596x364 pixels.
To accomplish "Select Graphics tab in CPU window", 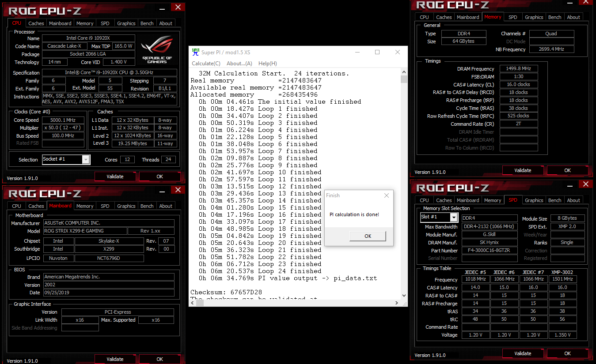I will point(126,23).
